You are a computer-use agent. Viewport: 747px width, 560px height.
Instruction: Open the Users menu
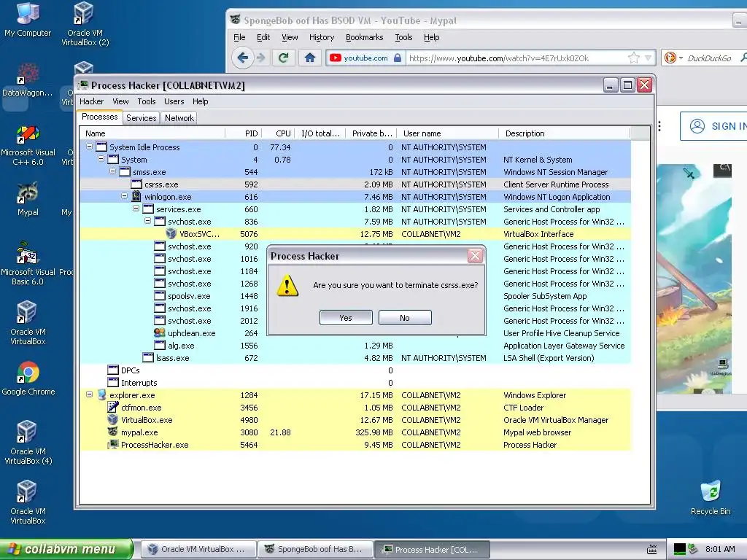pyautogui.click(x=174, y=101)
